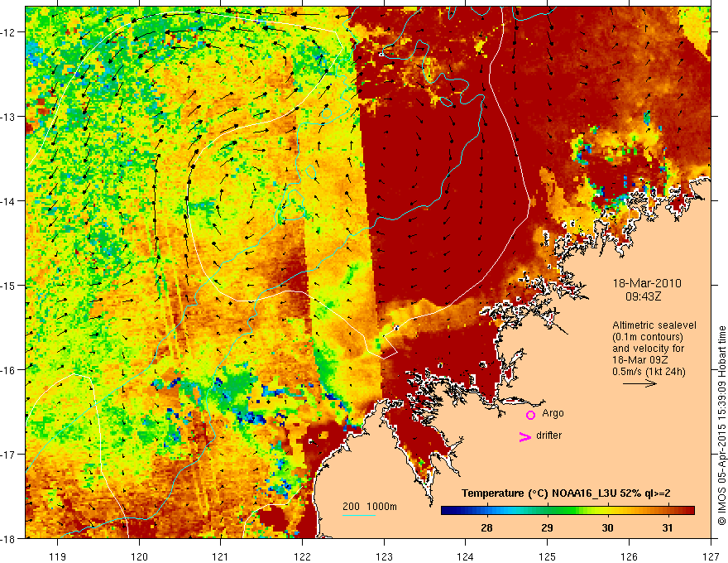Click the 30 value on the temperature scale
Screen dimensions: 728x563
pos(607,527)
